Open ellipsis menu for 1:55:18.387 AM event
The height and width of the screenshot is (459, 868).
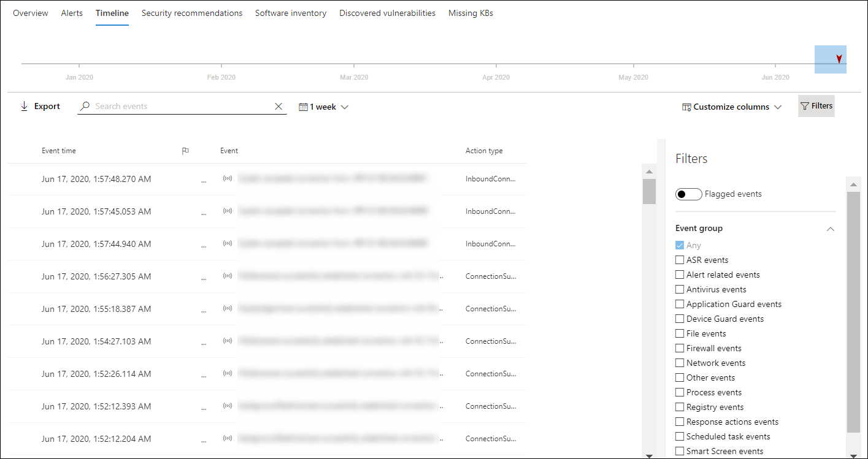pos(204,309)
